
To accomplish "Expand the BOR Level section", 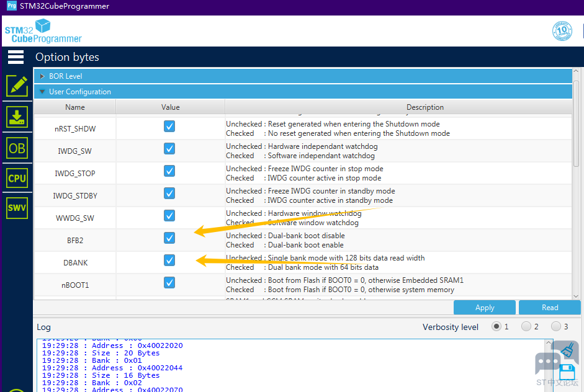I will coord(303,76).
